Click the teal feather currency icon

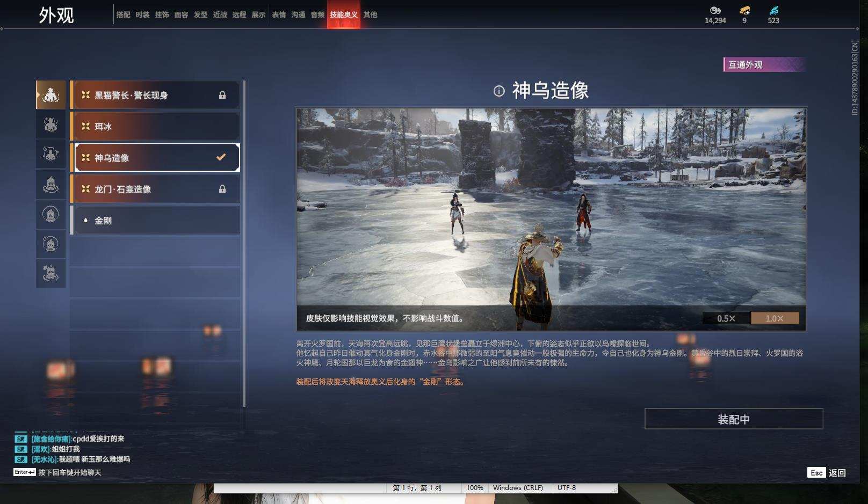pyautogui.click(x=773, y=10)
